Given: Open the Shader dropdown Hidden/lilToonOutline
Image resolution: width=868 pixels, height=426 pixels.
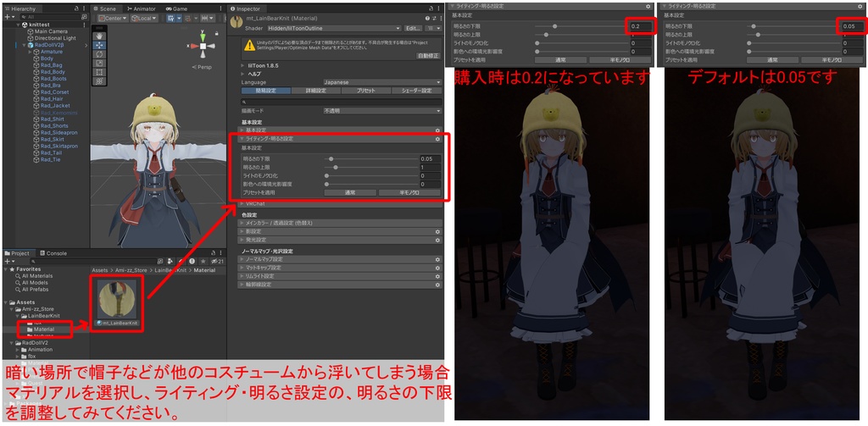Looking at the screenshot, I should tap(334, 28).
